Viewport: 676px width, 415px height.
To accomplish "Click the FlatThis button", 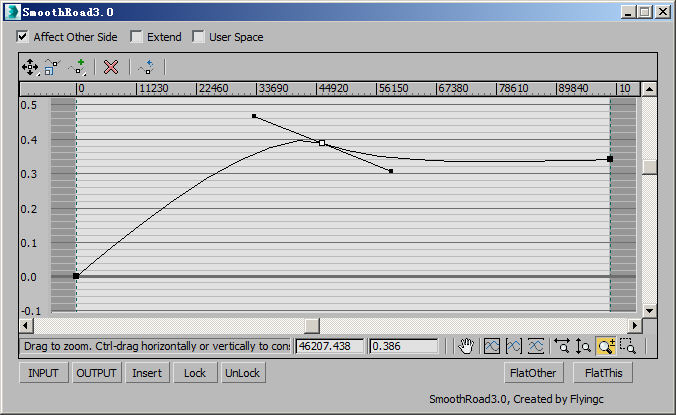I will (x=603, y=373).
